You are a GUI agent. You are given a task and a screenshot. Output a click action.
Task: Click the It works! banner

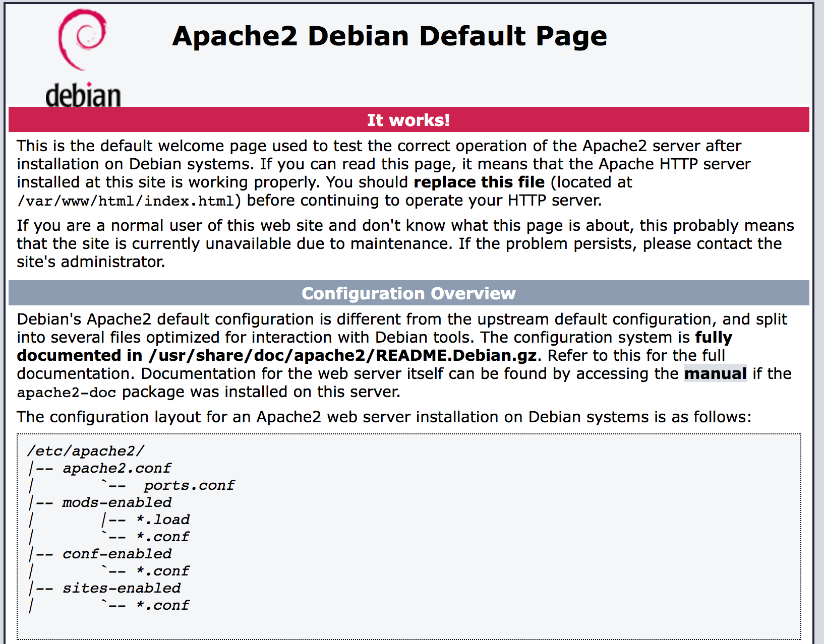pyautogui.click(x=408, y=119)
